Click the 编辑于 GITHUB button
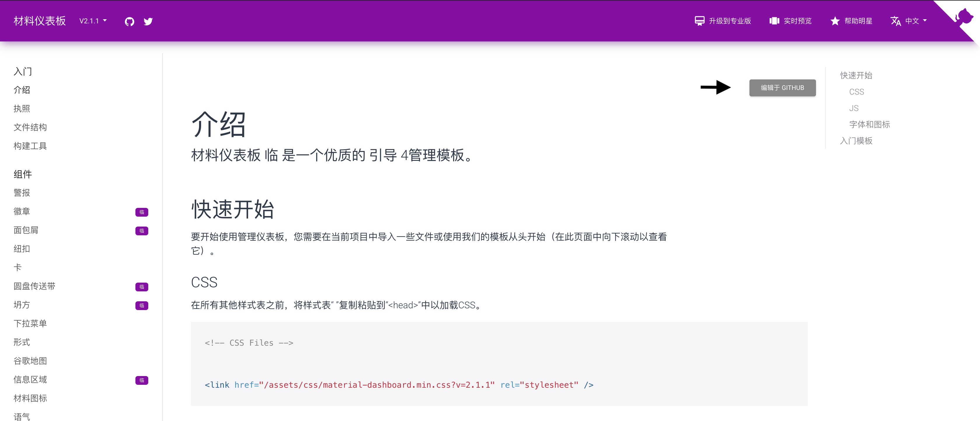Viewport: 980px width, 421px height. [782, 88]
